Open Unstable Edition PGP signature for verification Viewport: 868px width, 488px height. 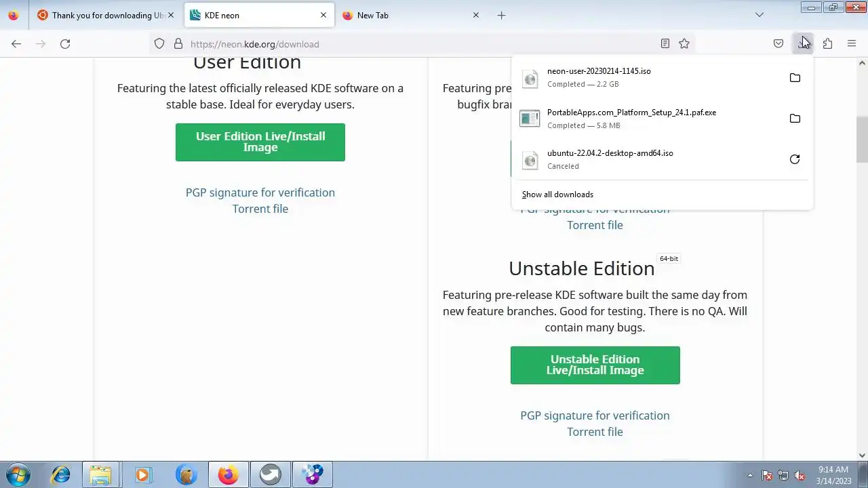tap(595, 415)
